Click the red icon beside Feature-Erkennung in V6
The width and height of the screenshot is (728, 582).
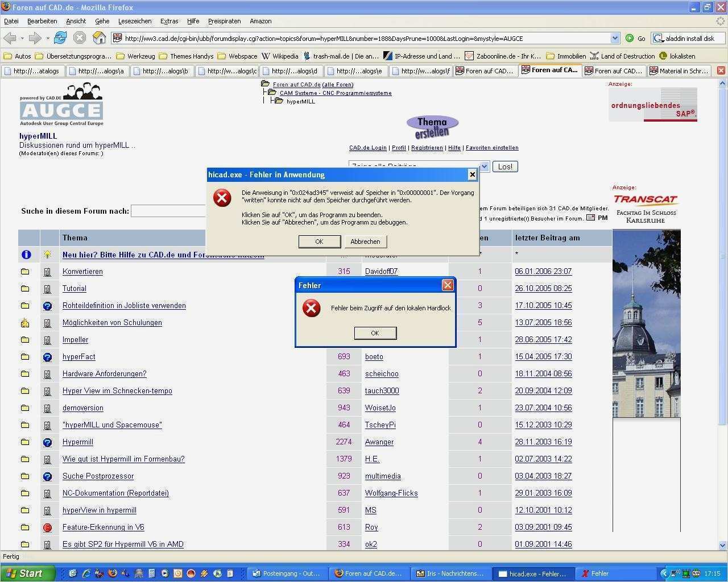tap(48, 527)
